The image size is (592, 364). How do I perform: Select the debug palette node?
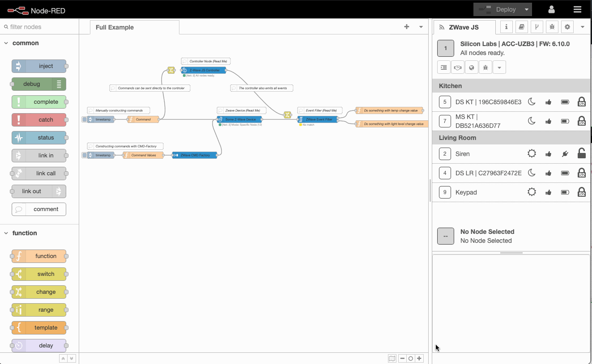pos(39,84)
